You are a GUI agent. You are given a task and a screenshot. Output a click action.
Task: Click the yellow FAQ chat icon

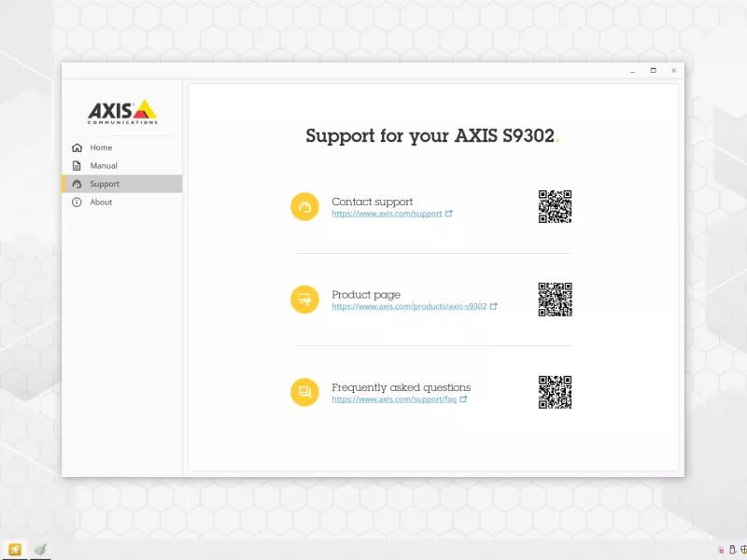pyautogui.click(x=304, y=392)
